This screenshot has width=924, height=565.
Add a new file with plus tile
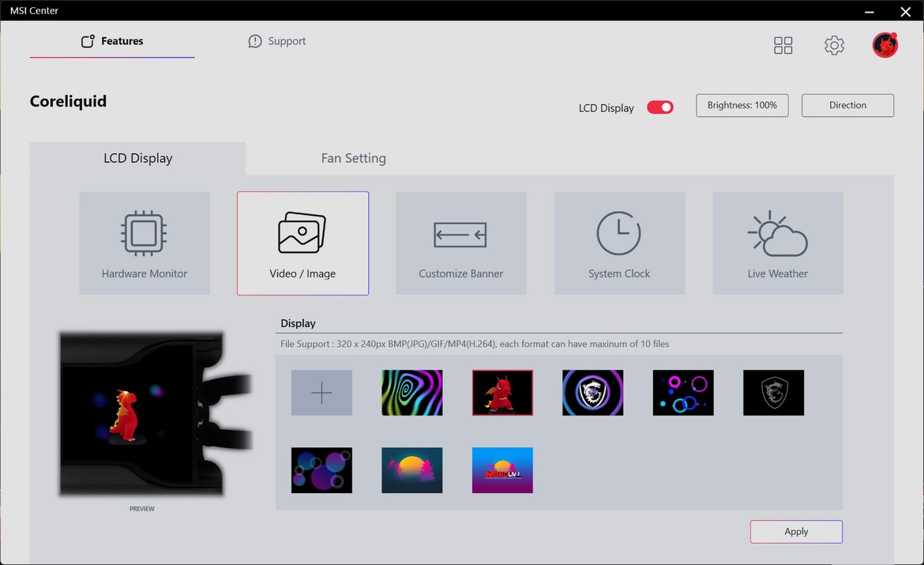(x=321, y=393)
